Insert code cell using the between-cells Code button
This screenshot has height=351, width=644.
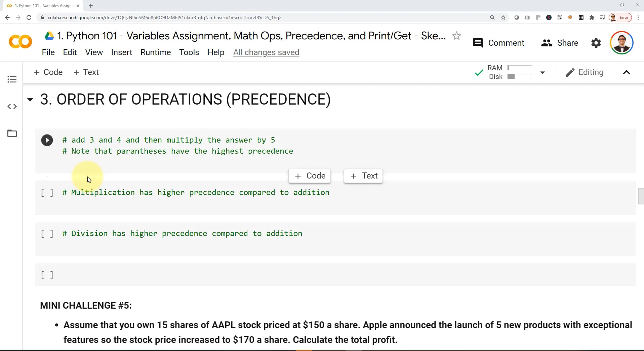coord(310,176)
